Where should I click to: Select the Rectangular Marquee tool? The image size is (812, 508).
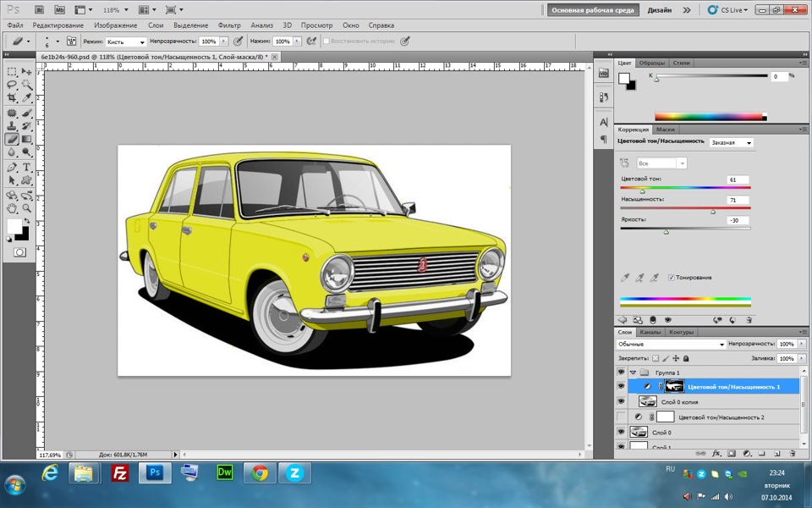12,71
